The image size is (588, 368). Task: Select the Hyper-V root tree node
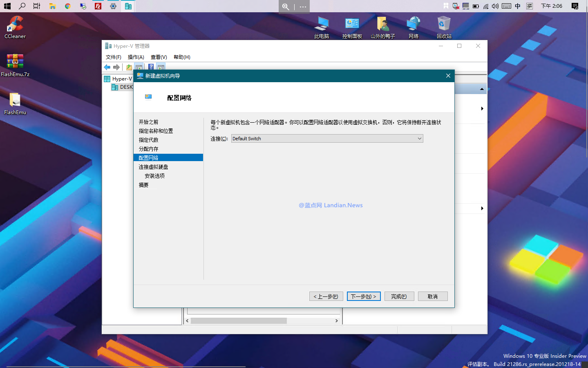118,79
